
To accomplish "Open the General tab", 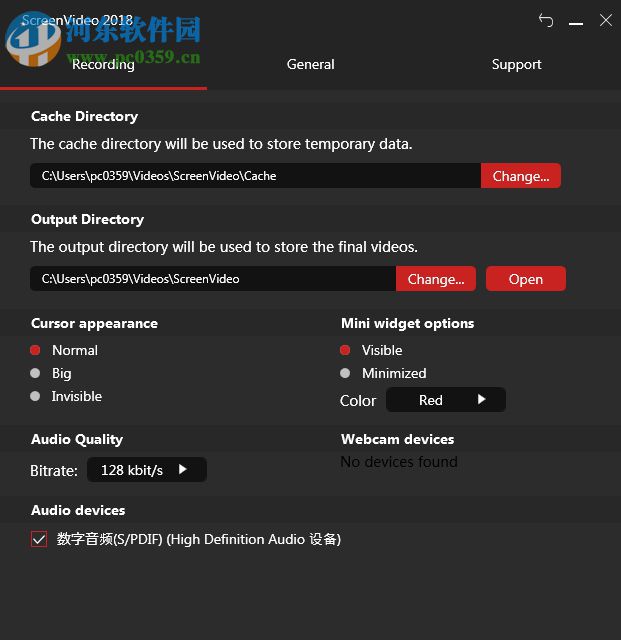I will click(310, 64).
